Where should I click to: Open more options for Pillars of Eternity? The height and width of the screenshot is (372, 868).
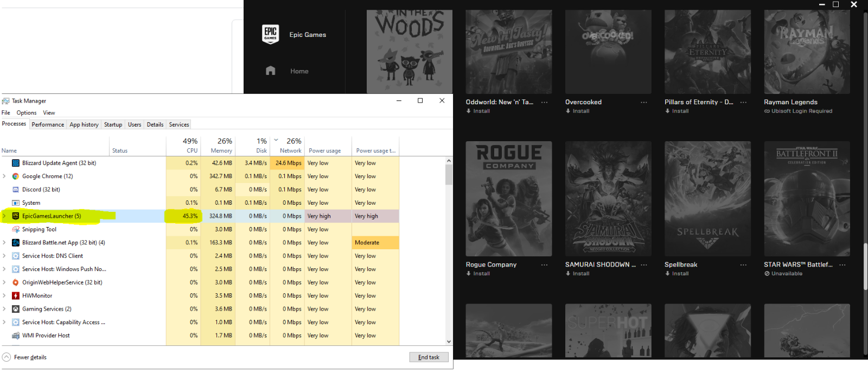743,102
